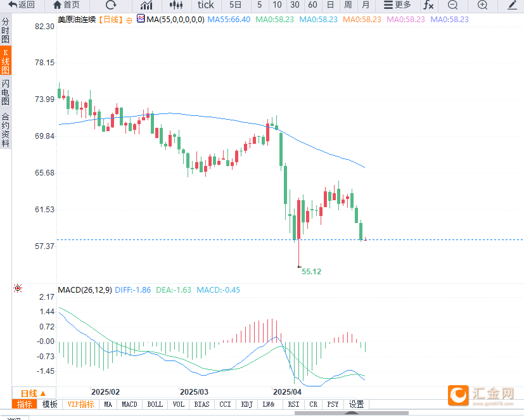Screen dimensions: 524x420
Task: Choose the RSI indicator button
Action: coord(294,404)
